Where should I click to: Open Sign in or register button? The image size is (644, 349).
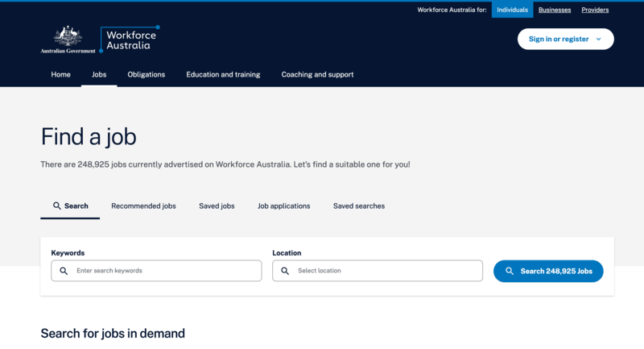click(x=566, y=39)
